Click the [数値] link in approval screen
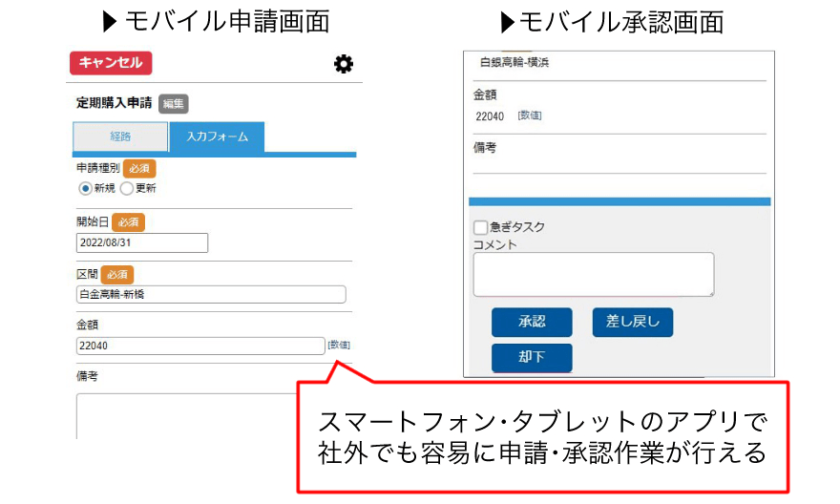840x504 pixels. [x=530, y=115]
